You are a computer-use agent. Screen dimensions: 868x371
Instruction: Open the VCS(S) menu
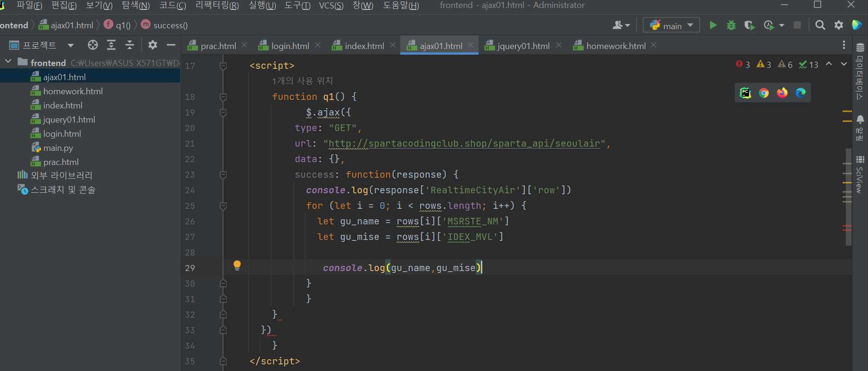click(x=331, y=5)
